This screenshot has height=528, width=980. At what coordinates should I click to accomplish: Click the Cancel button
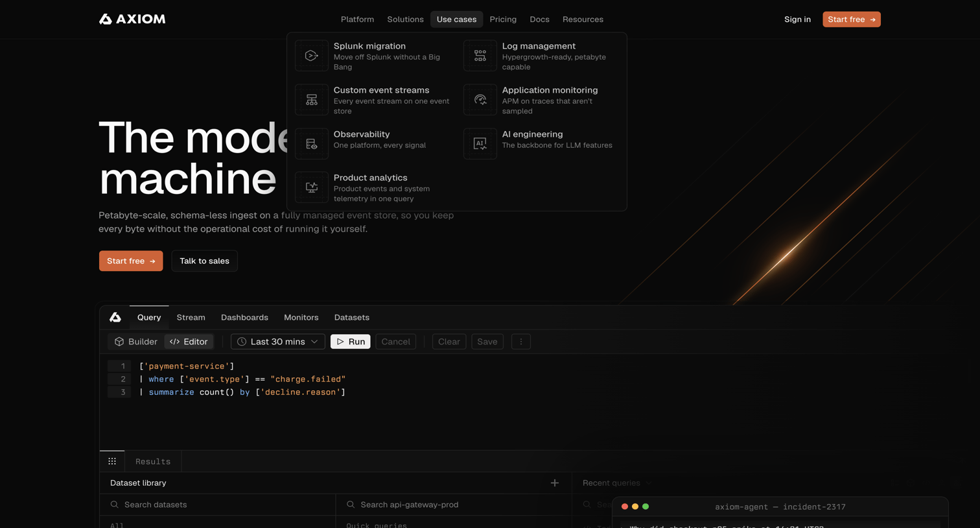pos(396,342)
